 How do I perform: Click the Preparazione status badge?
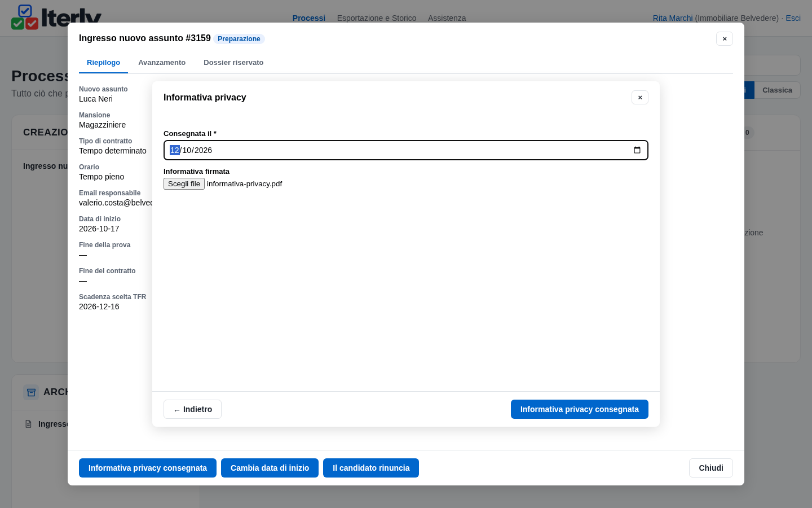point(239,39)
